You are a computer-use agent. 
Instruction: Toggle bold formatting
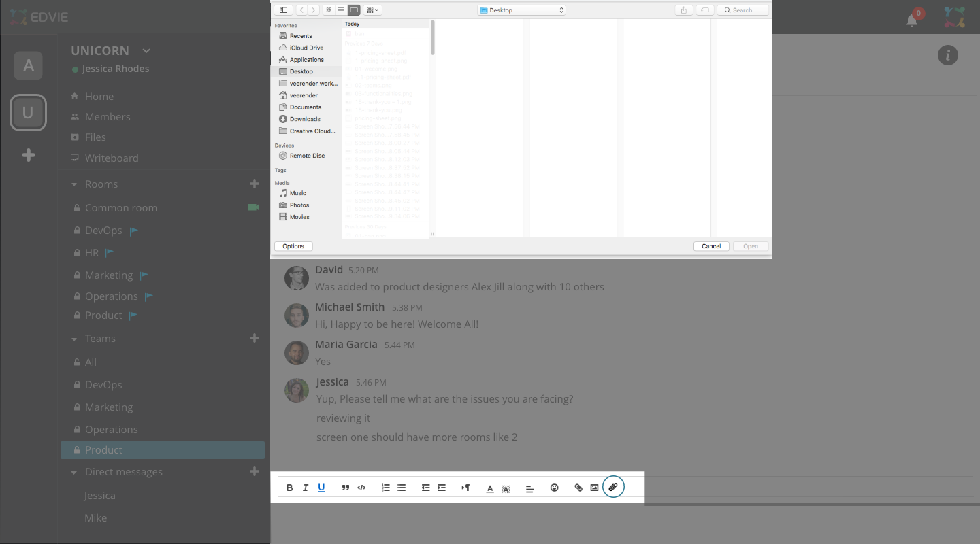[x=289, y=488]
